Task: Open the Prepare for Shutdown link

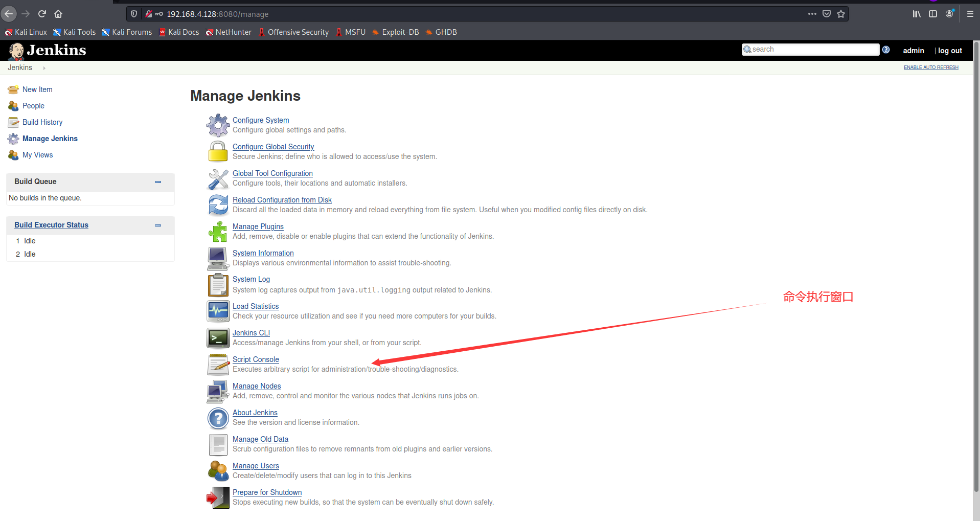Action: (x=267, y=492)
